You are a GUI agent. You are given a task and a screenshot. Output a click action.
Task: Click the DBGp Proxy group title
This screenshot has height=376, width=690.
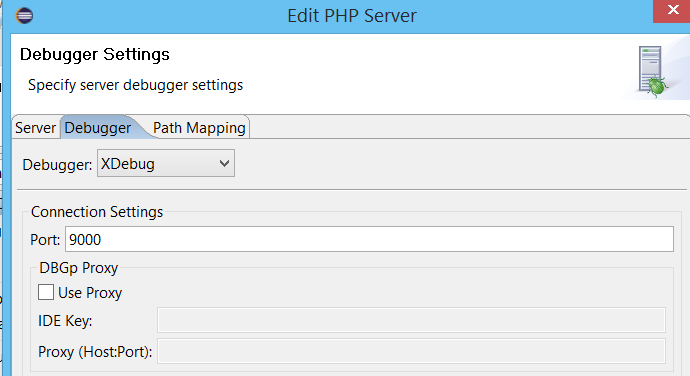(x=79, y=268)
